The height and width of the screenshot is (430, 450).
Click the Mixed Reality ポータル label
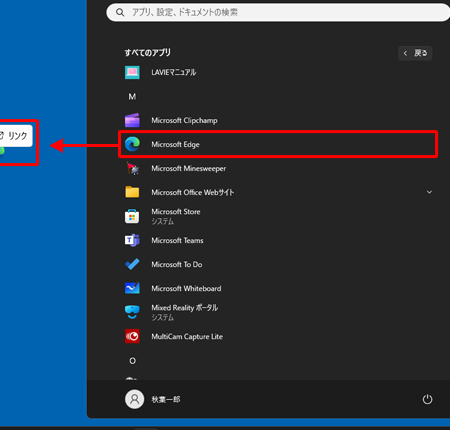pyautogui.click(x=185, y=308)
